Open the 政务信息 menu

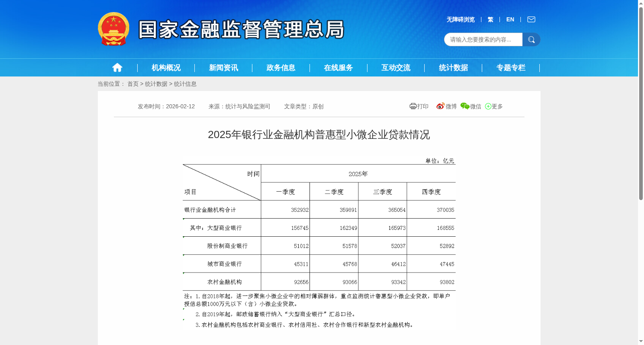click(x=281, y=68)
